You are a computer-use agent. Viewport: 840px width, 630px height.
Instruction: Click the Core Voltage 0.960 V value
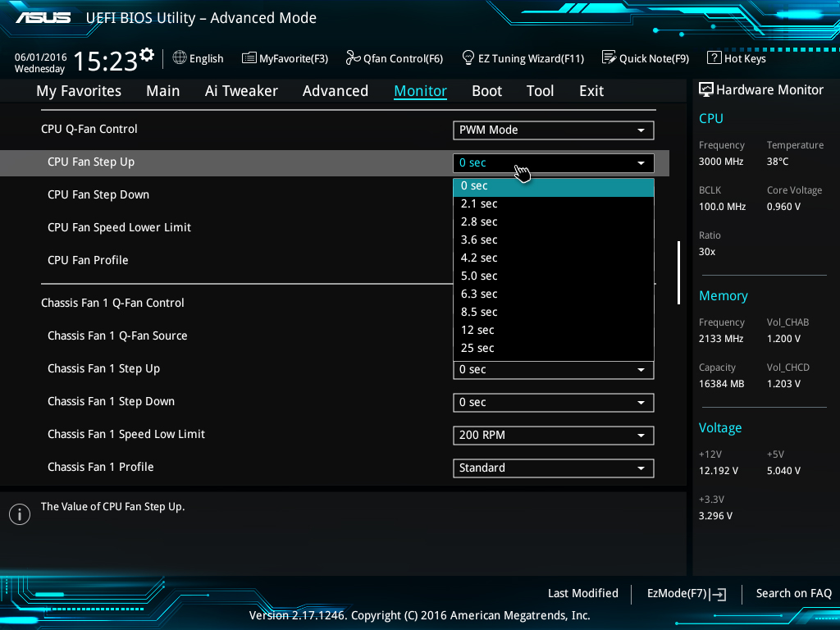(783, 206)
